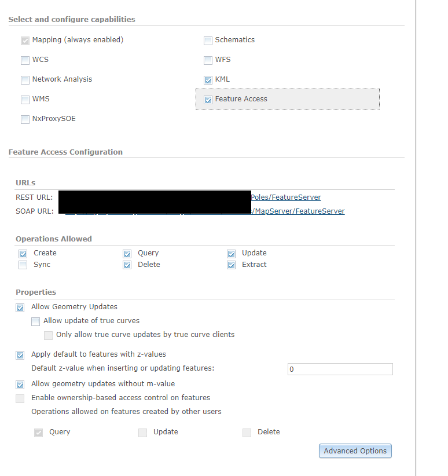
Task: Enable the WFS capability checkbox
Action: 208,60
